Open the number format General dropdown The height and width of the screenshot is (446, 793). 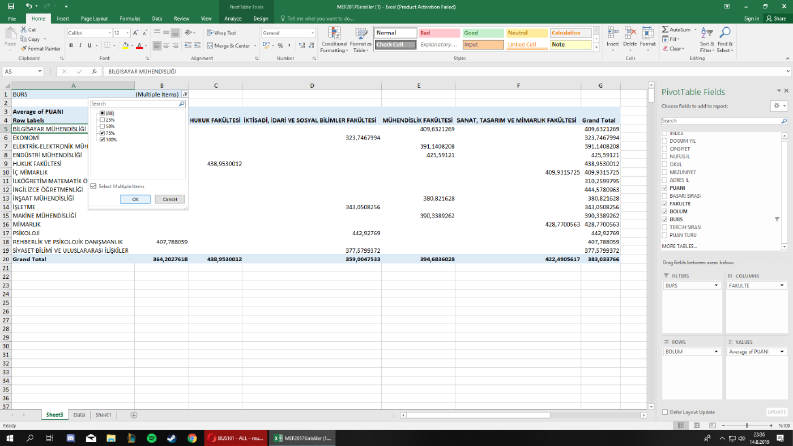pos(312,33)
